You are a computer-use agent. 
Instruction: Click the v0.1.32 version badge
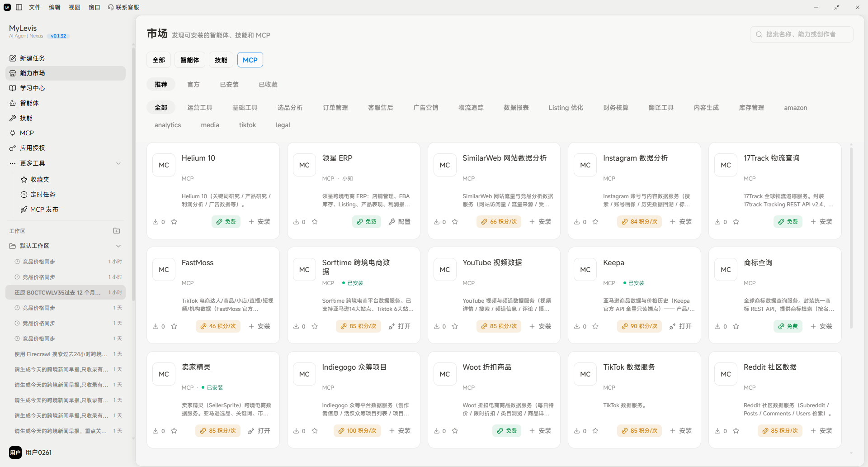[x=58, y=36]
